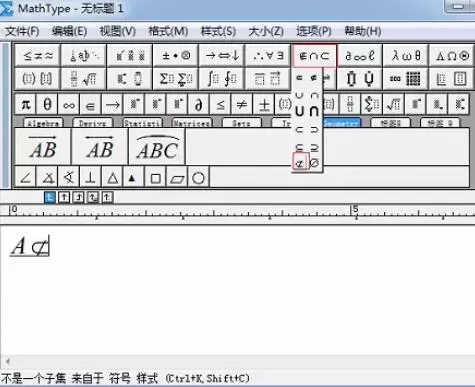The height and width of the screenshot is (387, 475).
Task: Open the fence templates palette
Action: pos(38,79)
